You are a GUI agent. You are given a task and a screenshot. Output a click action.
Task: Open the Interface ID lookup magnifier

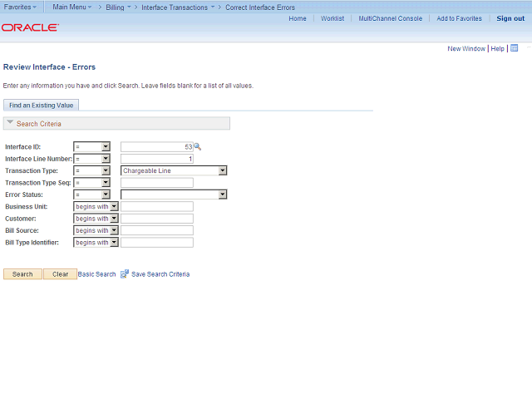tap(198, 147)
